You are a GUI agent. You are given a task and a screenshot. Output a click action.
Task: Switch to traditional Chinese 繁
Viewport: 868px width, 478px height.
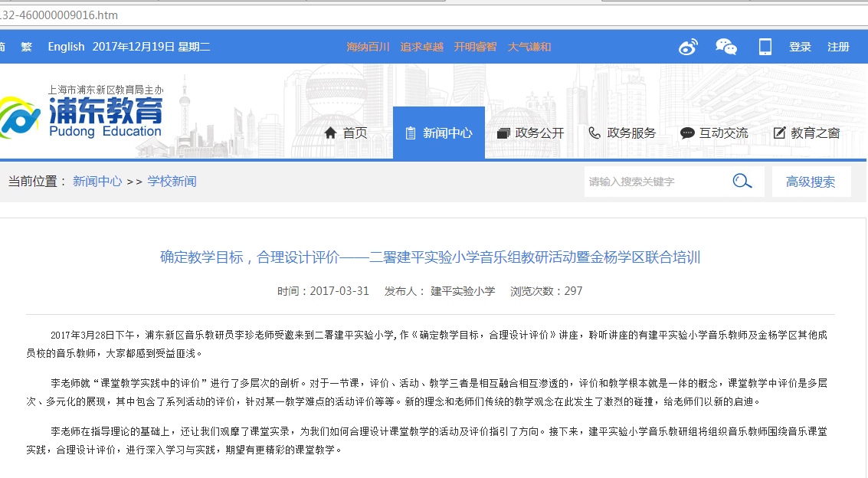tap(27, 47)
